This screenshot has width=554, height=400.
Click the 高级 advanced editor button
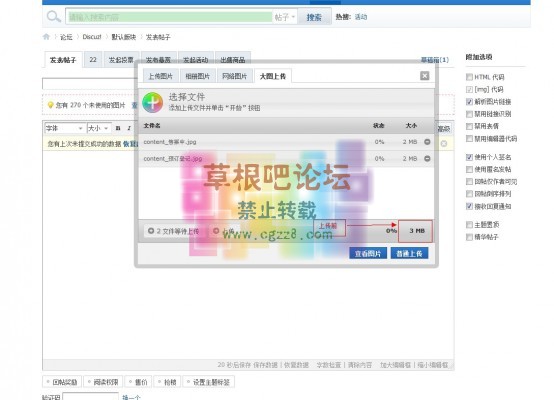click(444, 129)
